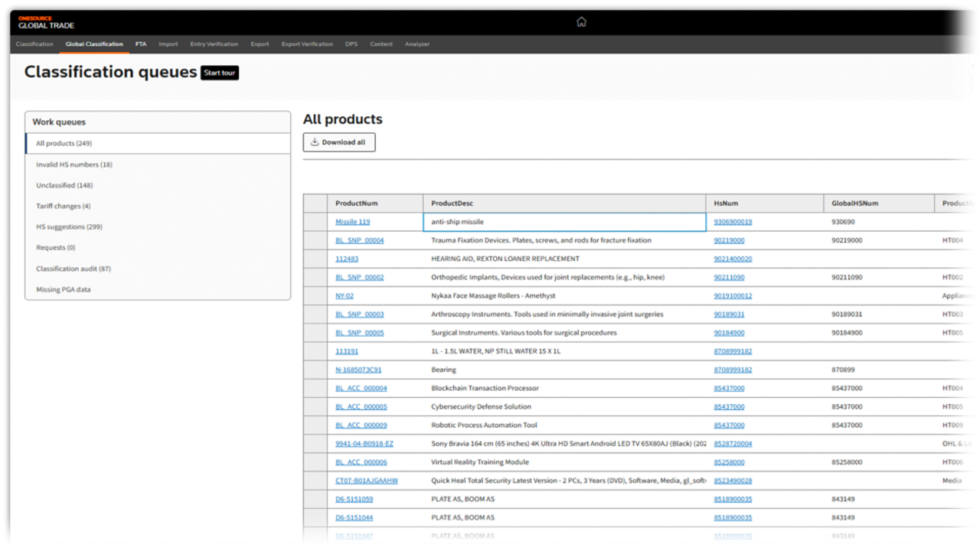Click the Home icon in top bar
Screen dimensions: 980x551
[x=581, y=21]
